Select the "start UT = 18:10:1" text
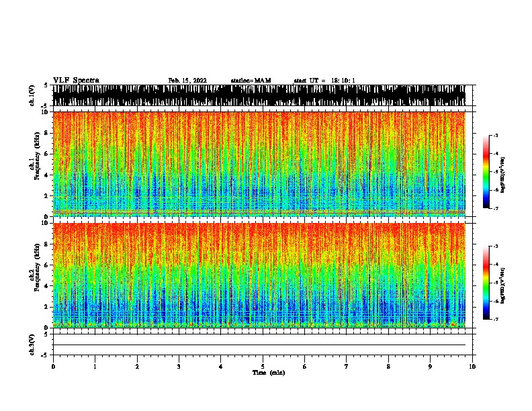This screenshot has height=411, width=532. click(x=324, y=81)
